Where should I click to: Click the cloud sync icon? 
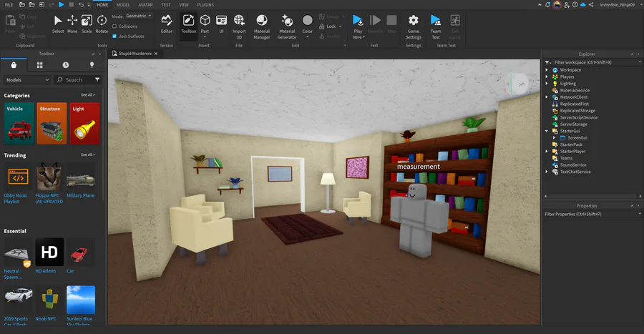[582, 4]
